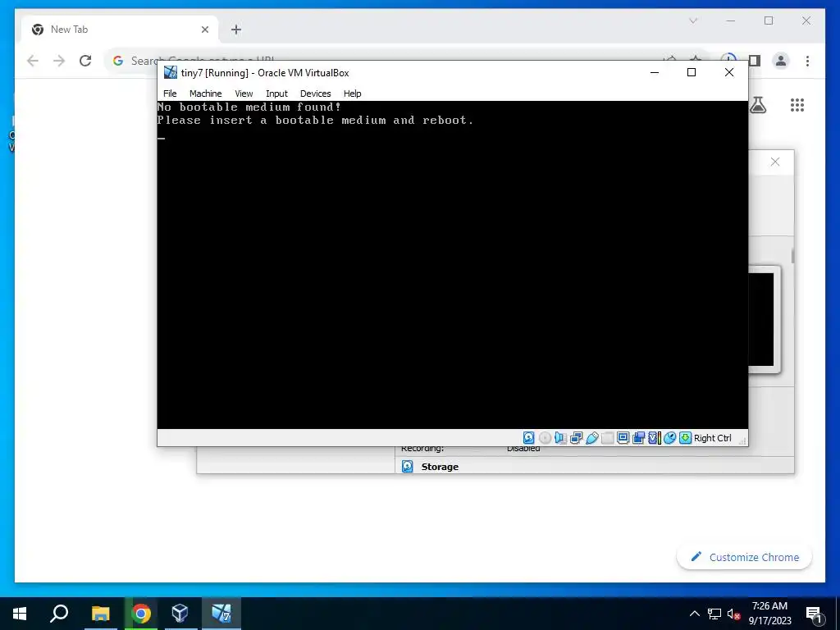This screenshot has width=840, height=630.
Task: Open the Chrome tab search chevron
Action: 693,21
